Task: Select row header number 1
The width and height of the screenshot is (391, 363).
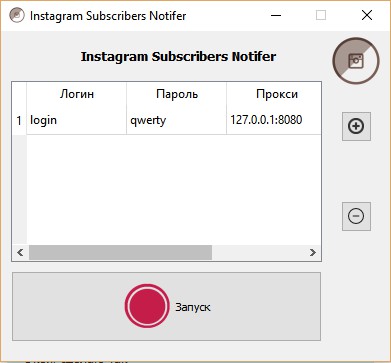Action: tap(19, 121)
